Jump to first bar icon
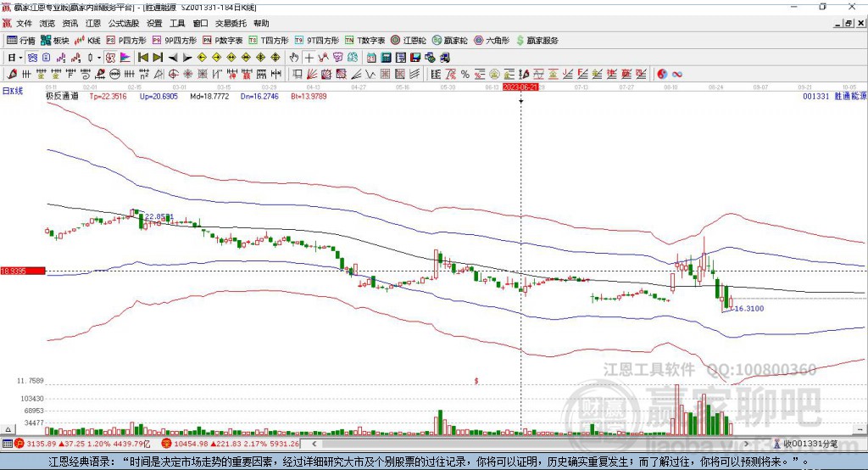This screenshot has height=470, width=868. pos(143,58)
